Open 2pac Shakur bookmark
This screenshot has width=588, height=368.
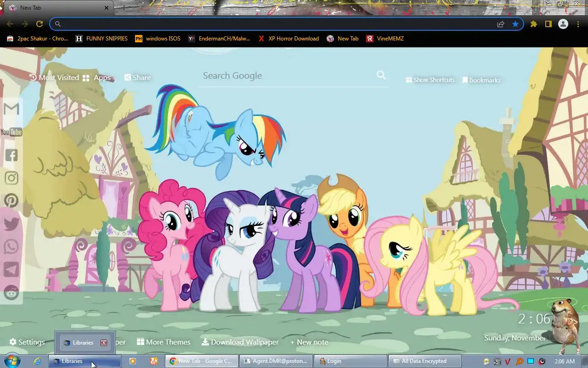(38, 39)
